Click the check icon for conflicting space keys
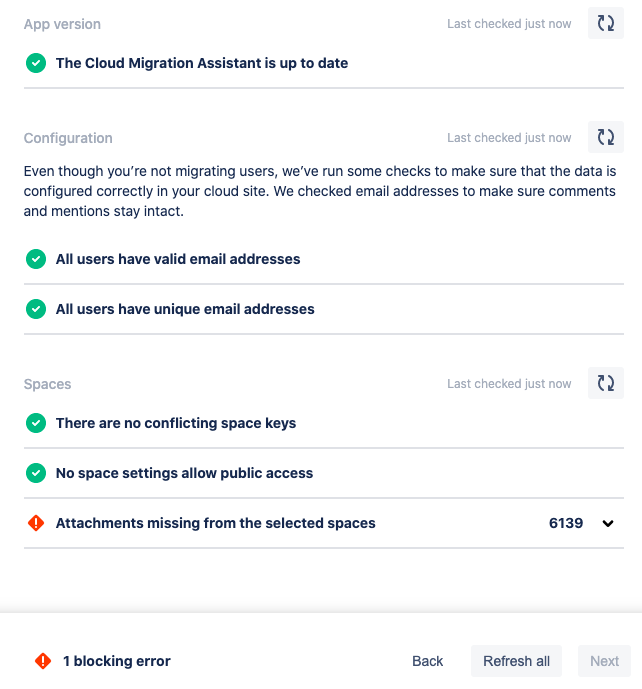The image size is (642, 689). point(36,423)
